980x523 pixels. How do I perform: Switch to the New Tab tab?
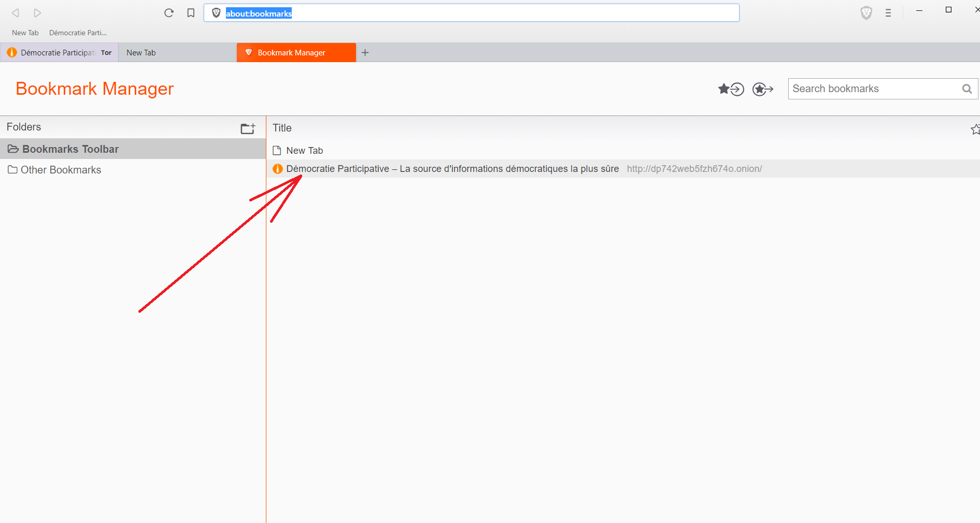coord(178,52)
